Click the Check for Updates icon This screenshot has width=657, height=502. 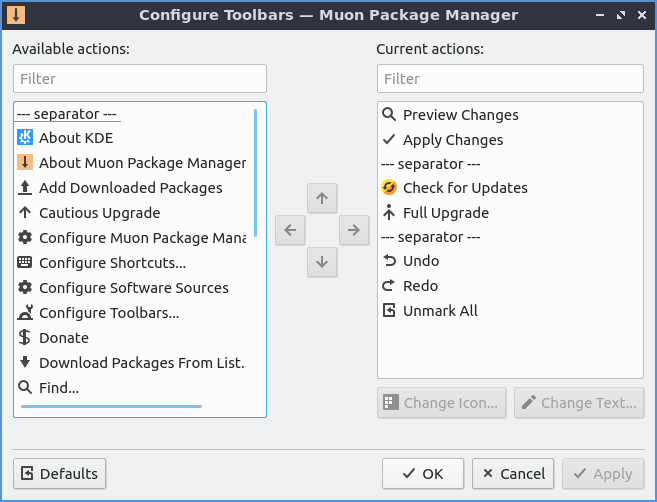coord(389,188)
